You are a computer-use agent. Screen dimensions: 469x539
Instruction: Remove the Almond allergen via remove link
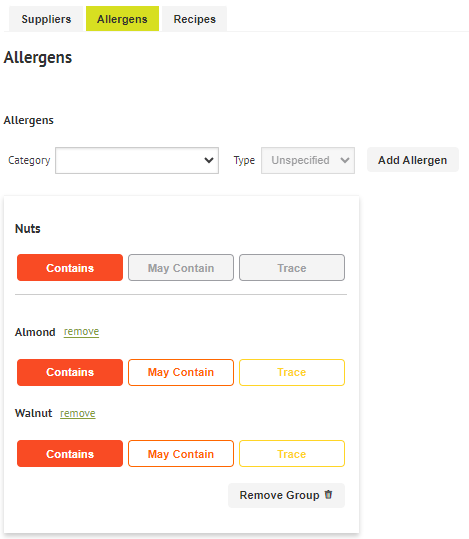81,332
